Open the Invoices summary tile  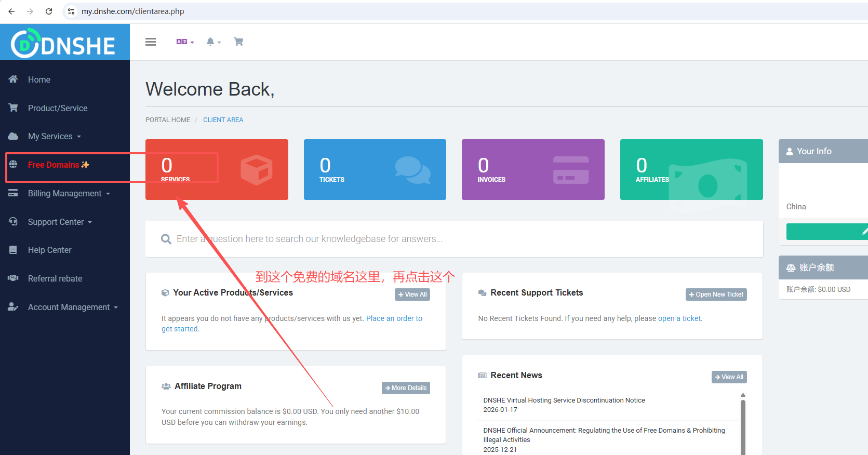(x=533, y=169)
